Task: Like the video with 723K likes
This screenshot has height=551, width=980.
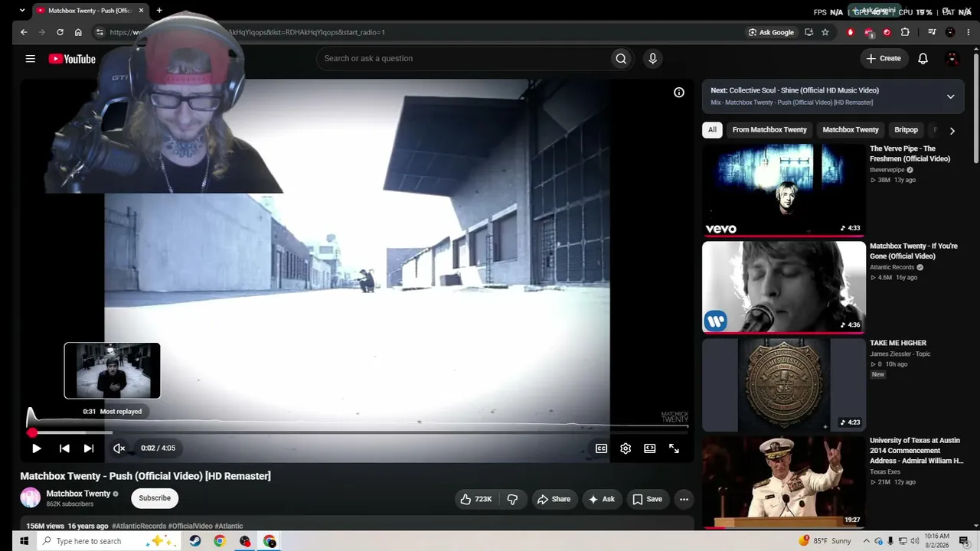Action: pyautogui.click(x=476, y=499)
